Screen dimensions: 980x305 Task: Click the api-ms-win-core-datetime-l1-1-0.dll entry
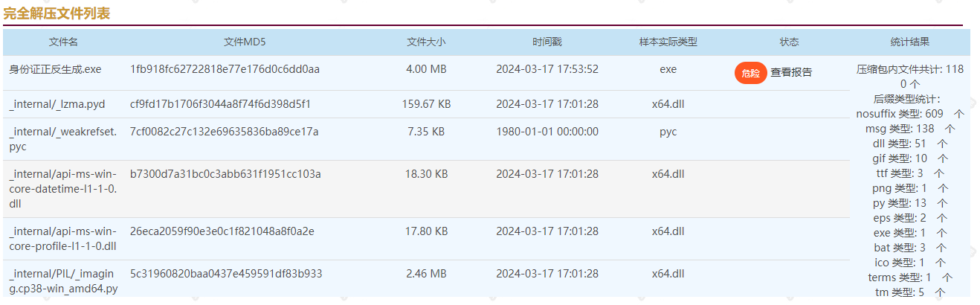click(63, 188)
